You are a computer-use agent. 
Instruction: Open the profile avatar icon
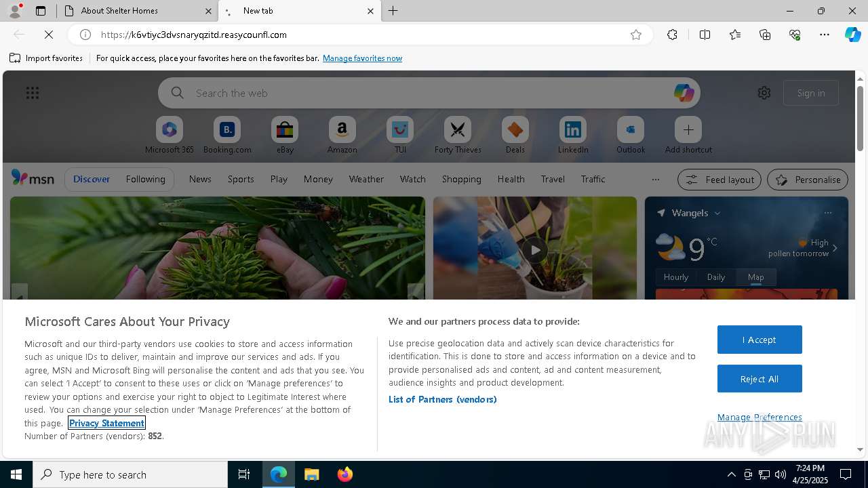[x=15, y=10]
